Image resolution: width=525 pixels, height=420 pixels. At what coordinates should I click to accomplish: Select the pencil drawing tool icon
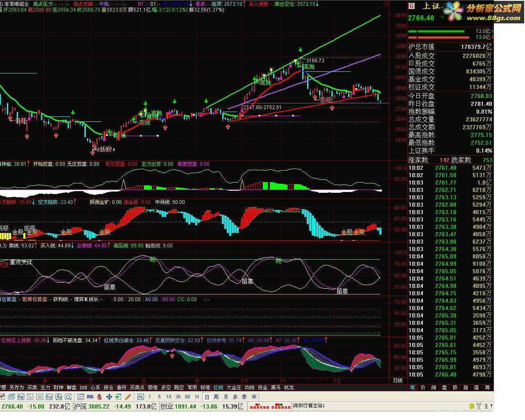pyautogui.click(x=128, y=397)
